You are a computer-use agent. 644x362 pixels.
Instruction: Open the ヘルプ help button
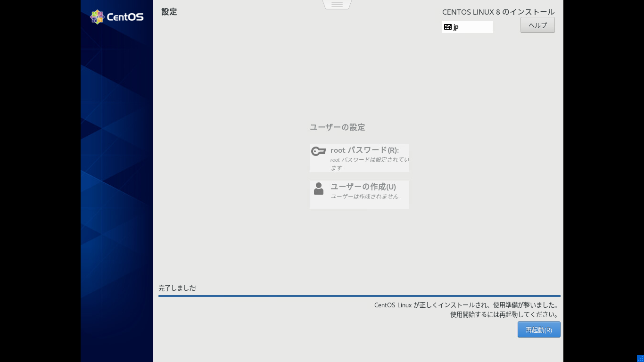point(537,25)
